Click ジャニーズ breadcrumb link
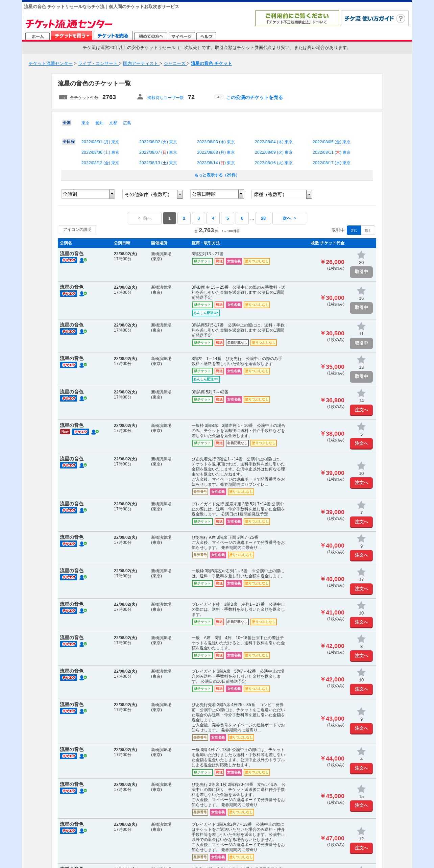 coord(175,63)
